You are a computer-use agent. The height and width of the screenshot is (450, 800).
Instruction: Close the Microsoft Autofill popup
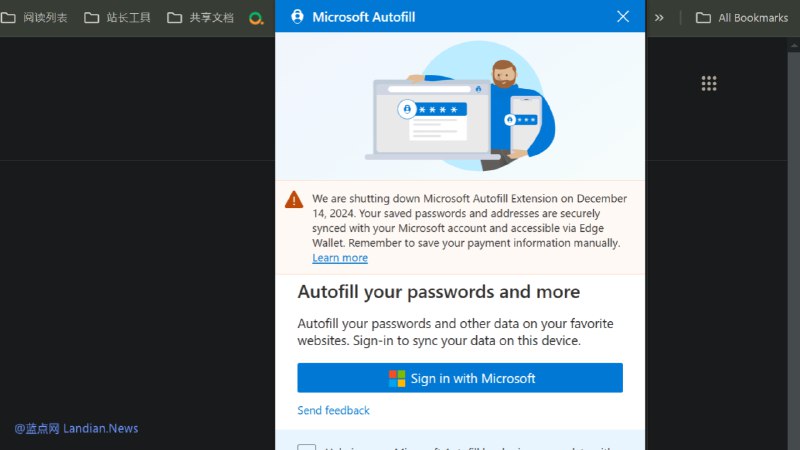coord(622,16)
